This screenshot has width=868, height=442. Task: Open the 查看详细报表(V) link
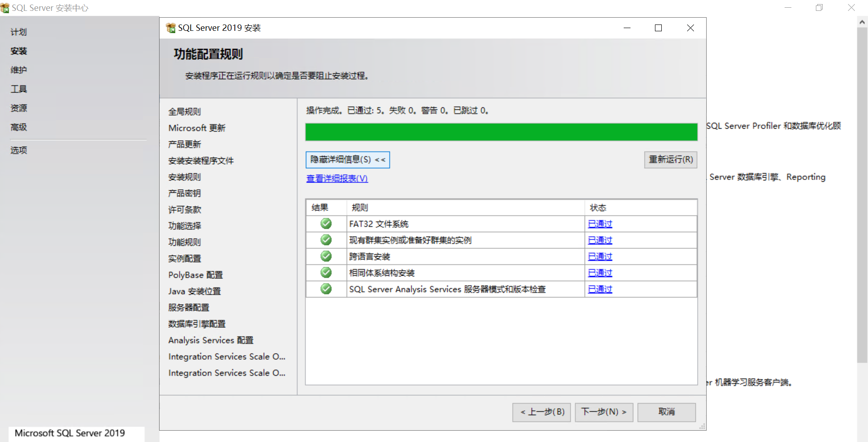pos(337,179)
